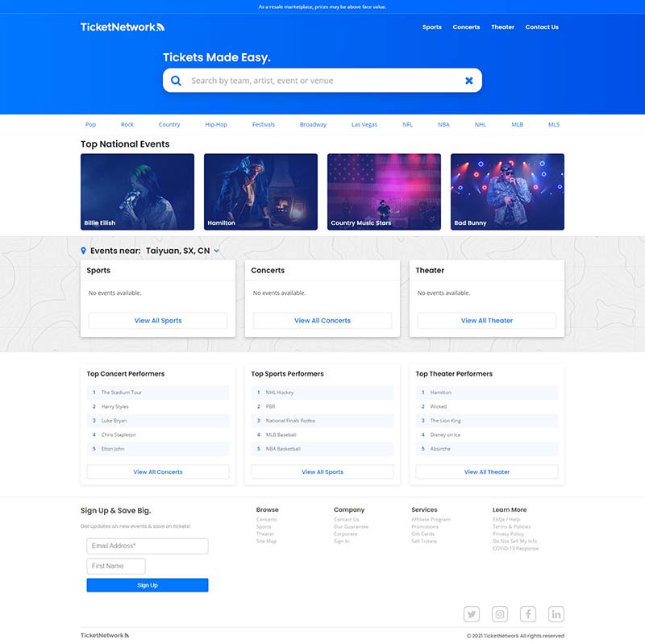Open Harry Styles performer link
This screenshot has height=644, width=645.
pos(114,407)
